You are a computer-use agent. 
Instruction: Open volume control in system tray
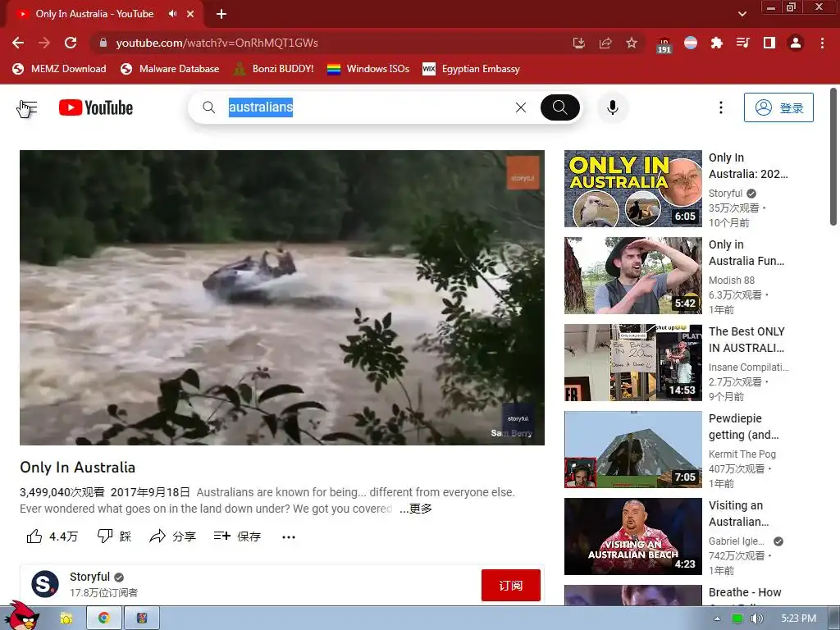756,619
